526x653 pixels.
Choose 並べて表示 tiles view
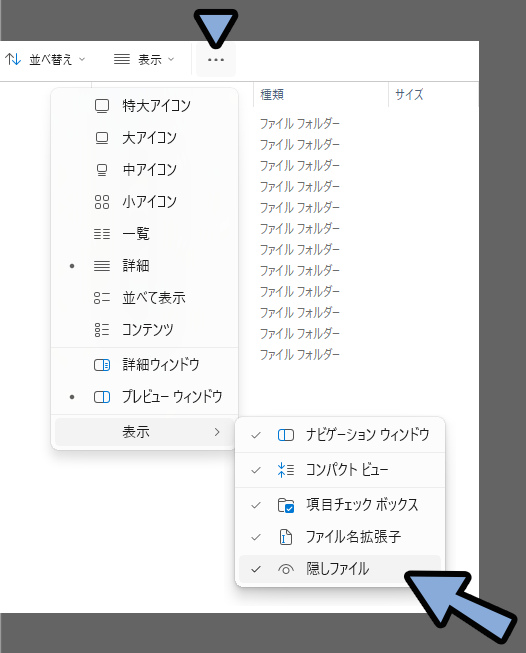tap(144, 298)
